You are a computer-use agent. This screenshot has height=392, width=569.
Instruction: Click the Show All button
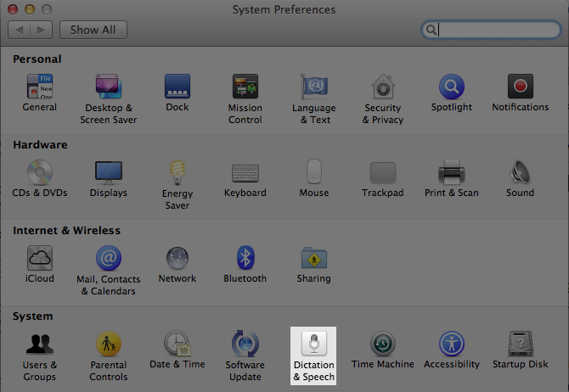click(93, 30)
